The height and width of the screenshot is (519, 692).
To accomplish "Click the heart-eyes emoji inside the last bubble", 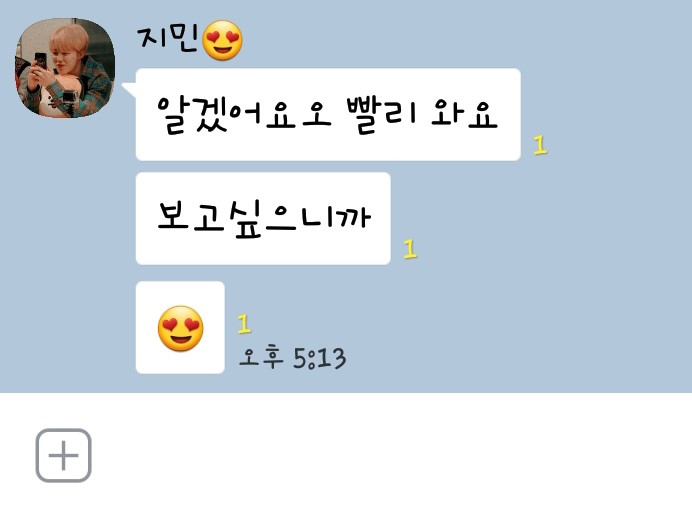I will (181, 328).
